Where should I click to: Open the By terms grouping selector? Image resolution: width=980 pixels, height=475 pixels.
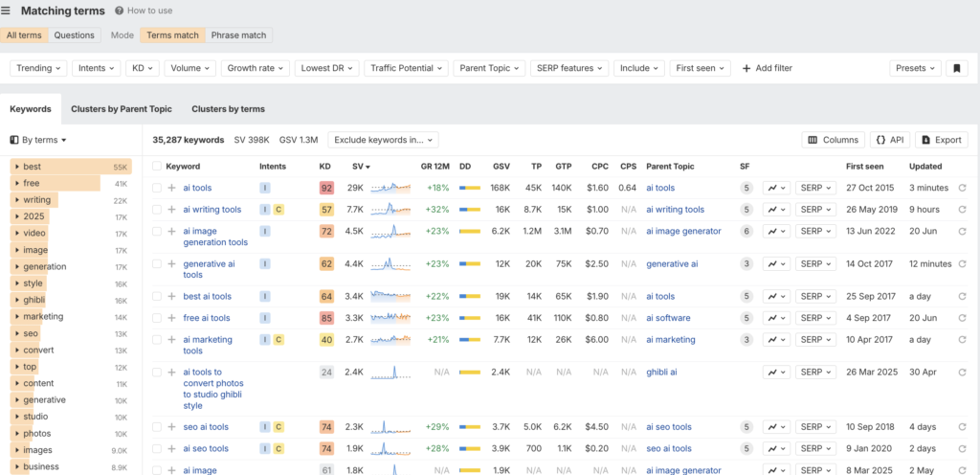(38, 140)
